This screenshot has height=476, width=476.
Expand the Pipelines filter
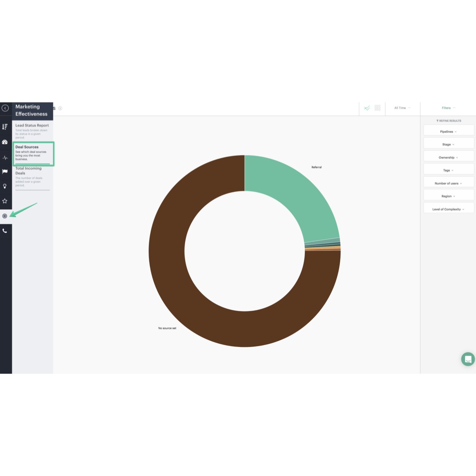point(448,131)
